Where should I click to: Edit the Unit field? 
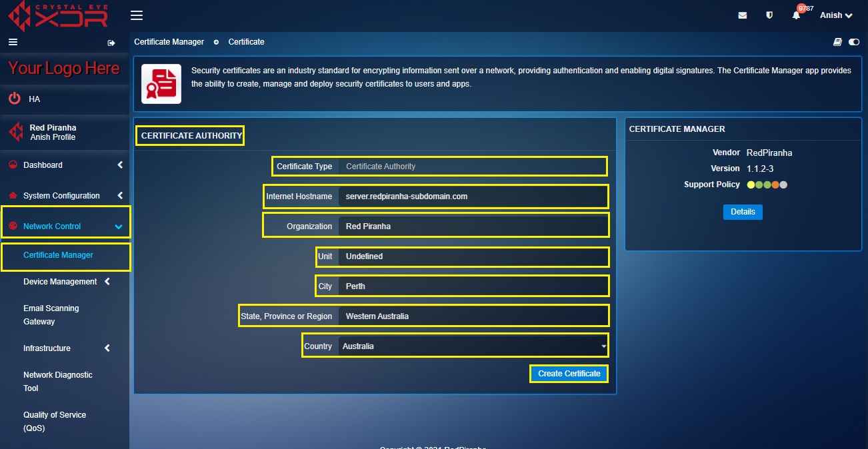point(473,256)
